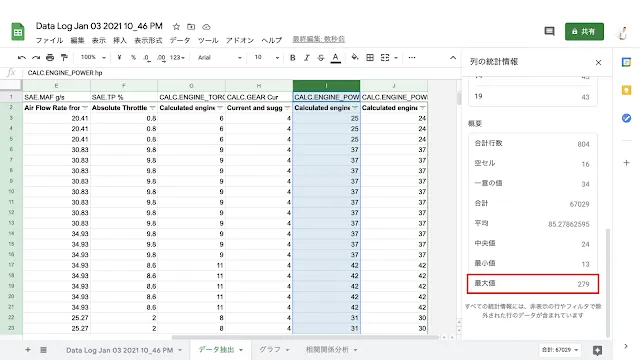Screen dimensions: 640x360
Task: Open the 表示形式 menu
Action: point(148,40)
